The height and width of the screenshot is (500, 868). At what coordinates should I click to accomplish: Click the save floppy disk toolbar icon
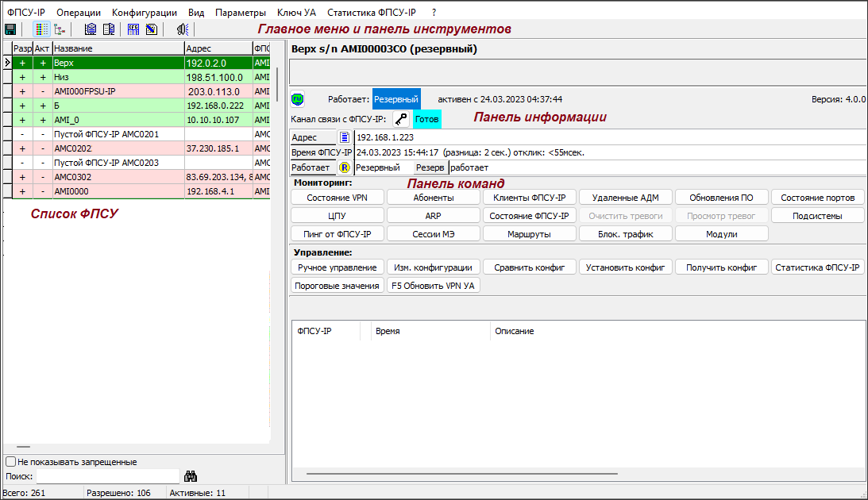[x=10, y=29]
